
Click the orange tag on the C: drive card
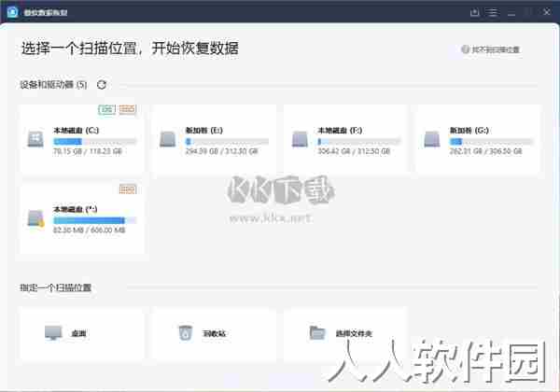pyautogui.click(x=127, y=109)
